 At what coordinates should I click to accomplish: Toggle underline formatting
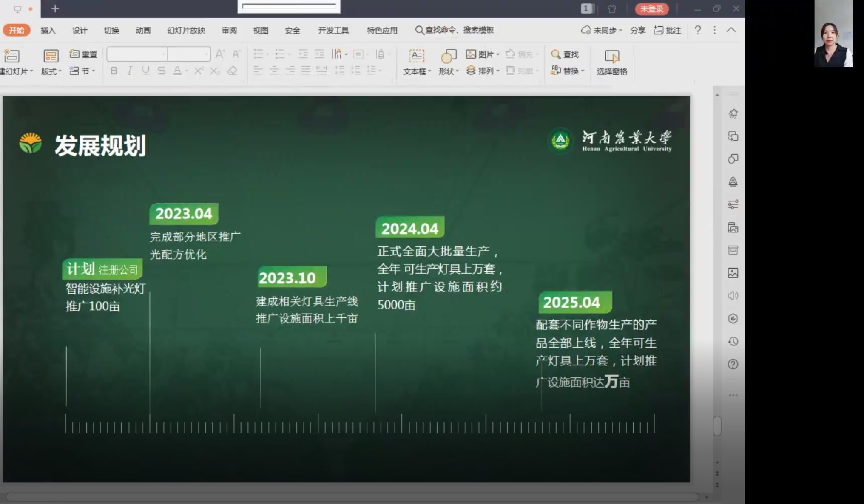click(145, 71)
